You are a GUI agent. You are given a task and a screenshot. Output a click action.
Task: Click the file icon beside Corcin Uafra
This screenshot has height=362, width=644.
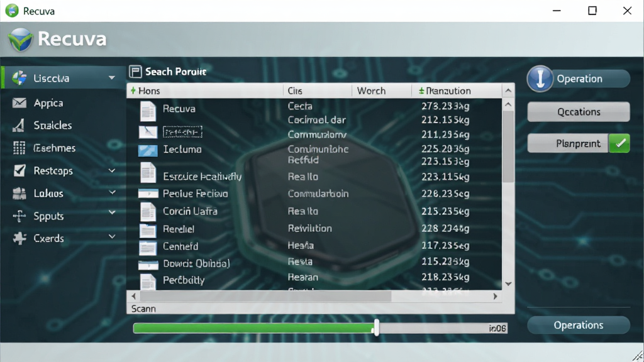click(x=148, y=212)
